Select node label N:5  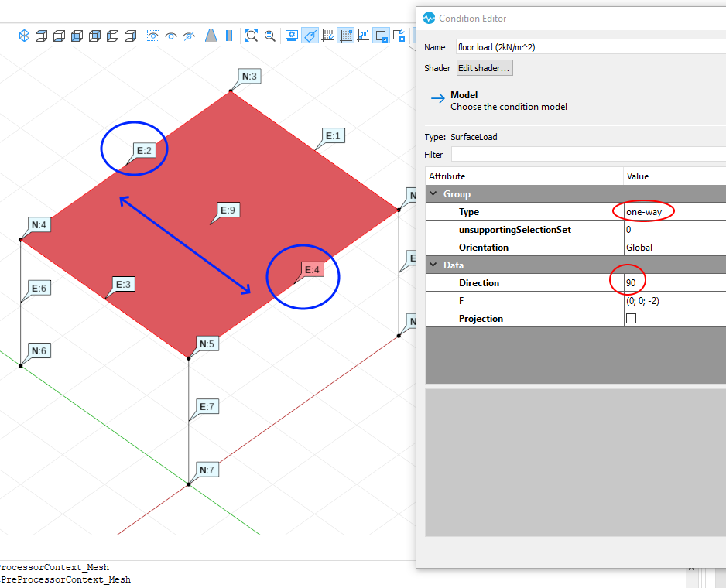point(207,344)
